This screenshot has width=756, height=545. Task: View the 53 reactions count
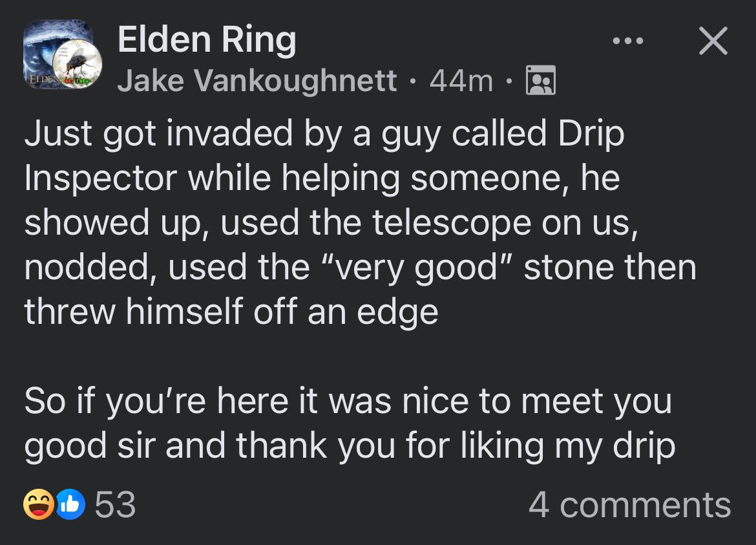tap(115, 505)
